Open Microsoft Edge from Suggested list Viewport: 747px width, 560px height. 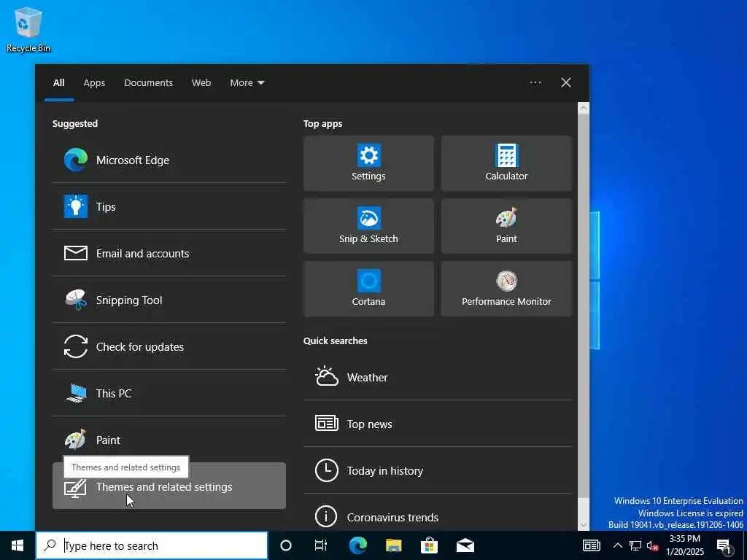coord(169,160)
